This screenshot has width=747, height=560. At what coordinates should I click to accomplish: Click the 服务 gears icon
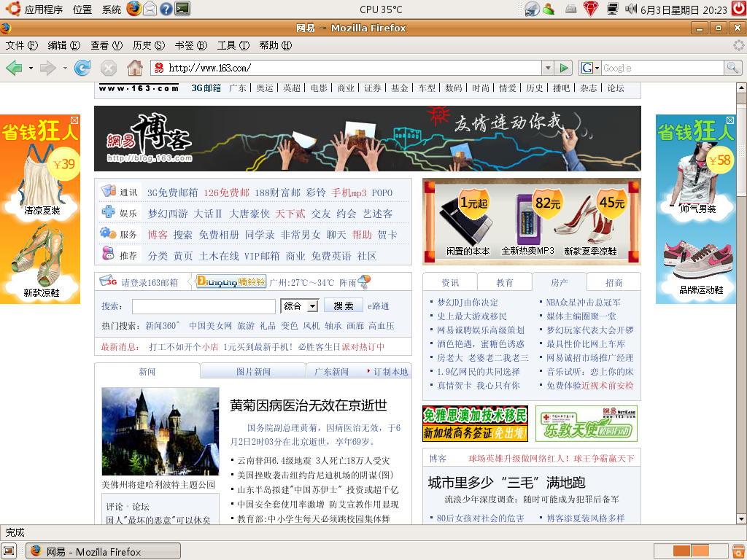coord(108,233)
